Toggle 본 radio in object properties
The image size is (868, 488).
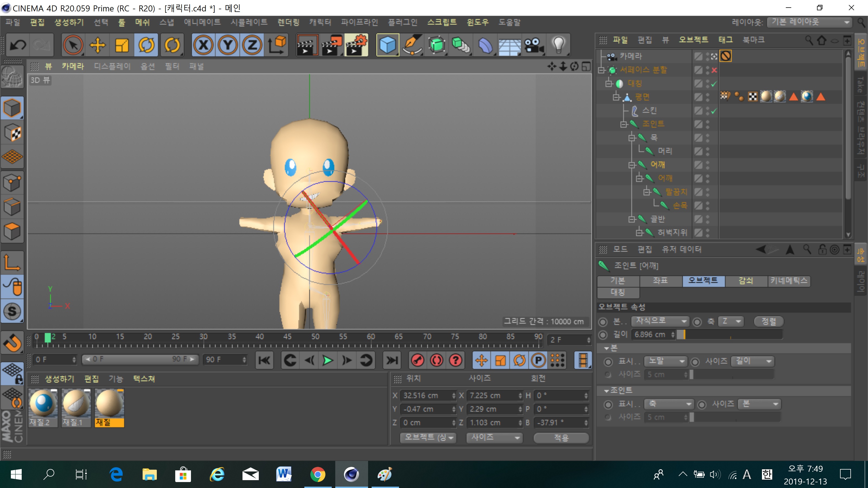[603, 322]
